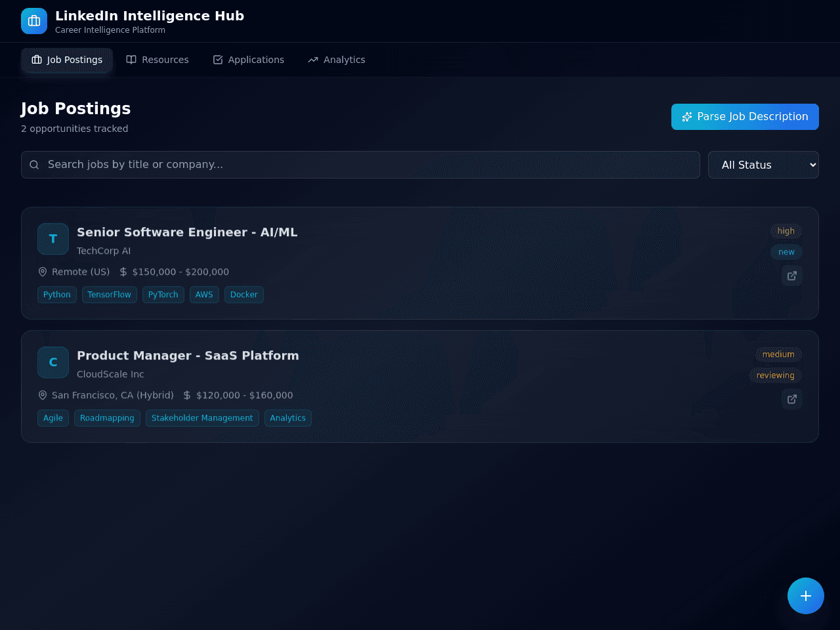Switch to the Resources tab

click(157, 60)
